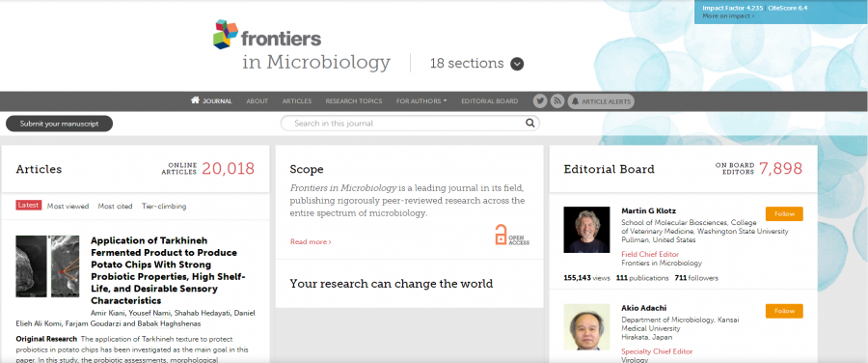Follow Akio Adachi
The width and height of the screenshot is (868, 363).
[x=784, y=311]
